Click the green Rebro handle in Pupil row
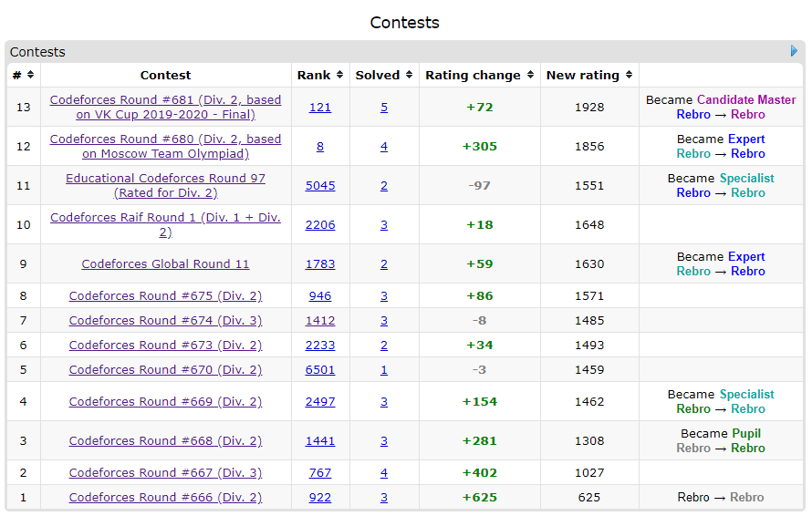This screenshot has width=812, height=516. click(x=748, y=449)
